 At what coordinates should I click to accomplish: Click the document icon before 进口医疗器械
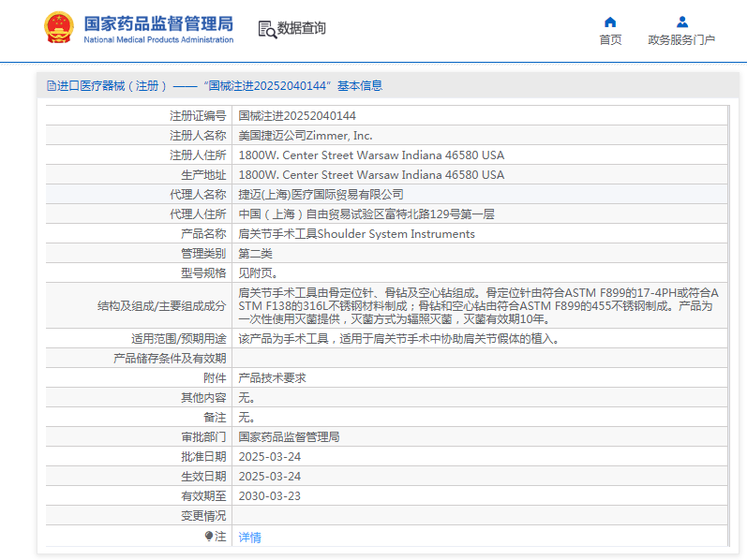pyautogui.click(x=52, y=86)
